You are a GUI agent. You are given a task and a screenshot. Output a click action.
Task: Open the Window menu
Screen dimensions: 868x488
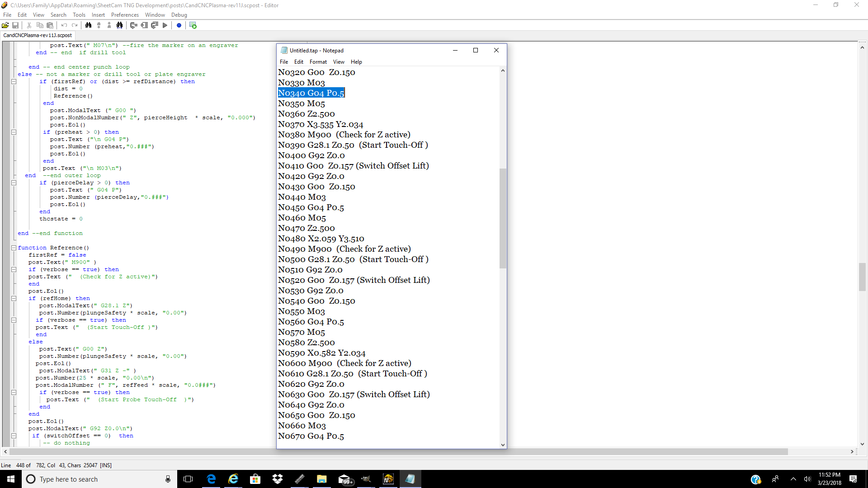click(x=155, y=15)
